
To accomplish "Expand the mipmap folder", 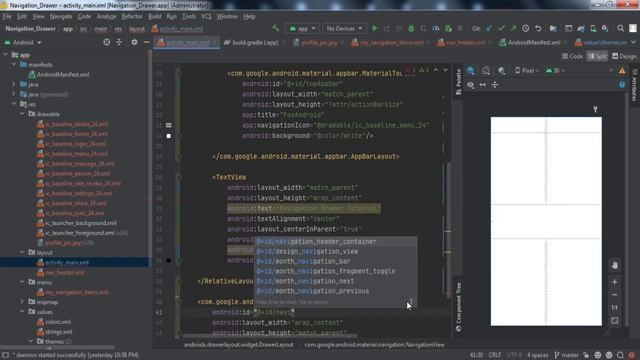I will [22, 302].
